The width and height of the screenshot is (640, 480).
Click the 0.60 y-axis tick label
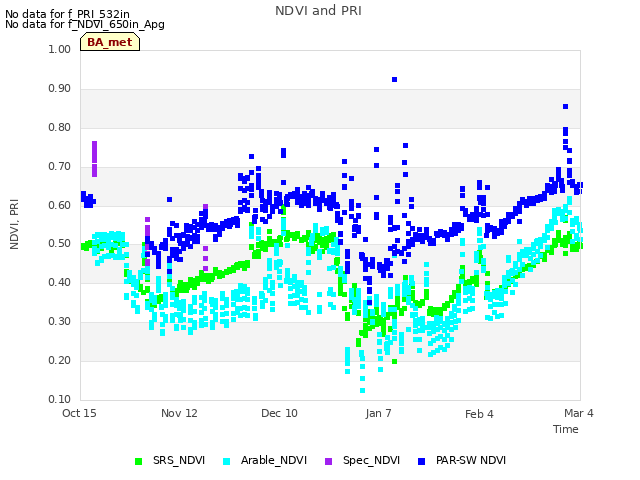60,205
